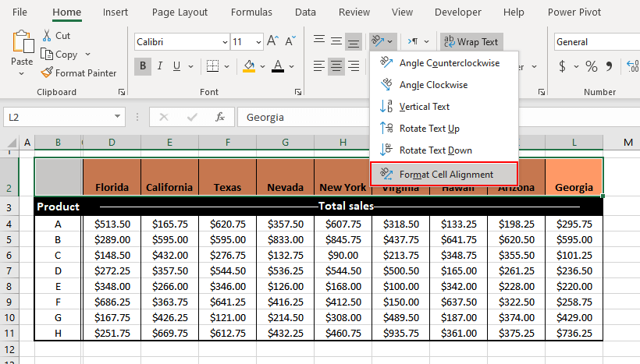
Task: Choose Angle Counterclockwise from menu
Action: pos(444,63)
